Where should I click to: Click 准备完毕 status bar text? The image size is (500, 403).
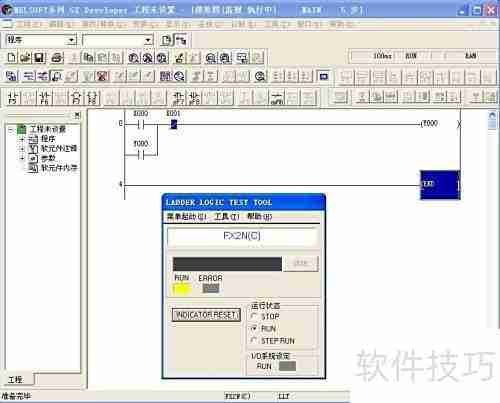click(16, 396)
